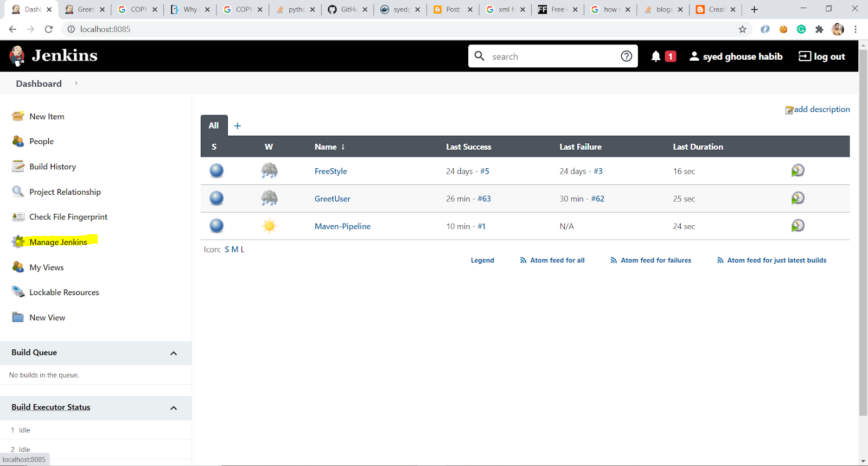Set icon size to L
This screenshot has width=868, height=466.
pos(242,250)
